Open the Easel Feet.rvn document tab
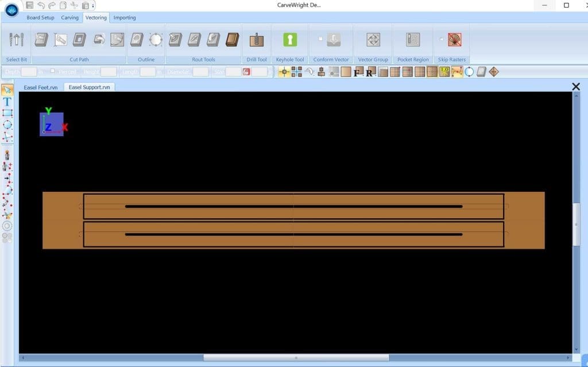 click(40, 87)
